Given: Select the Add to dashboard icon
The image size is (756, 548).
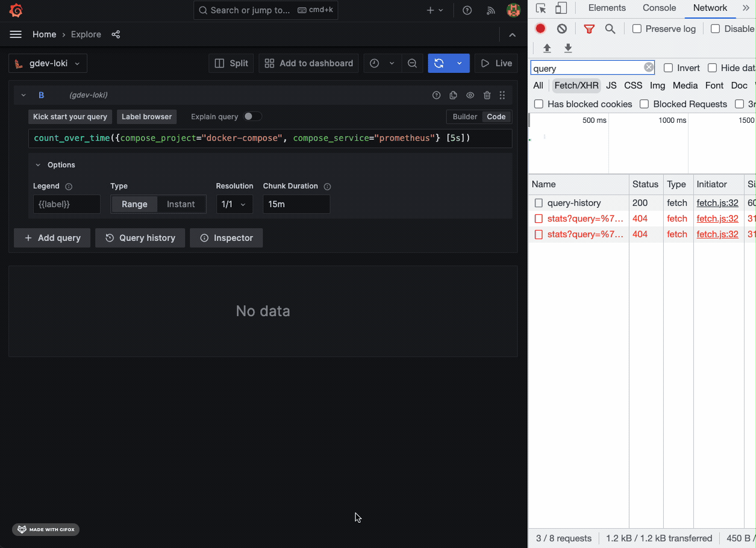Looking at the screenshot, I should pos(308,63).
